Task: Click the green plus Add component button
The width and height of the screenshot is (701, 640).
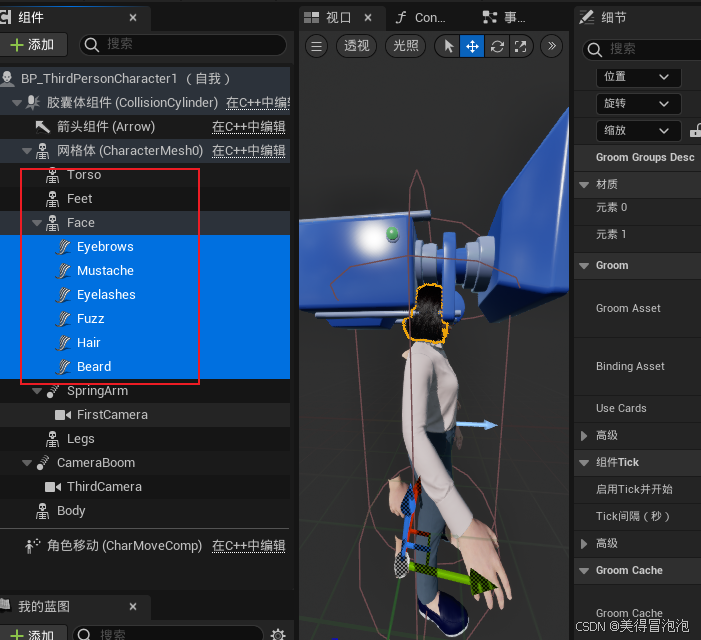Action: (32, 45)
